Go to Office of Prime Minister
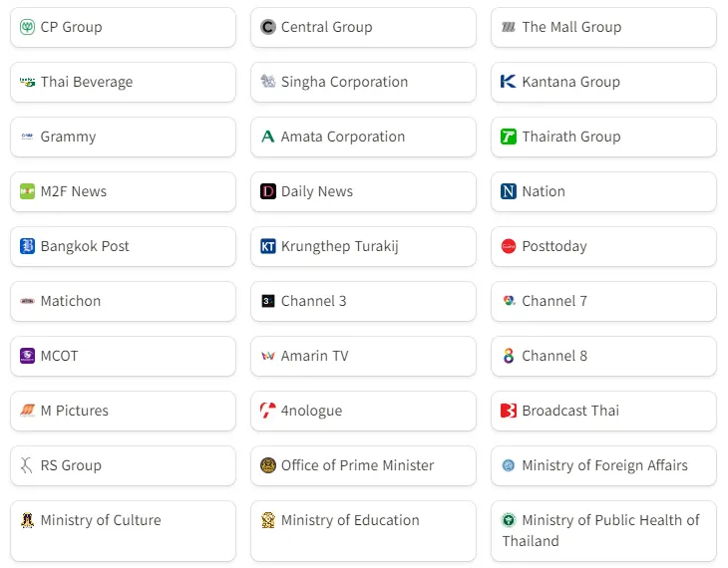Viewport: 728px width, 568px height. (x=357, y=465)
